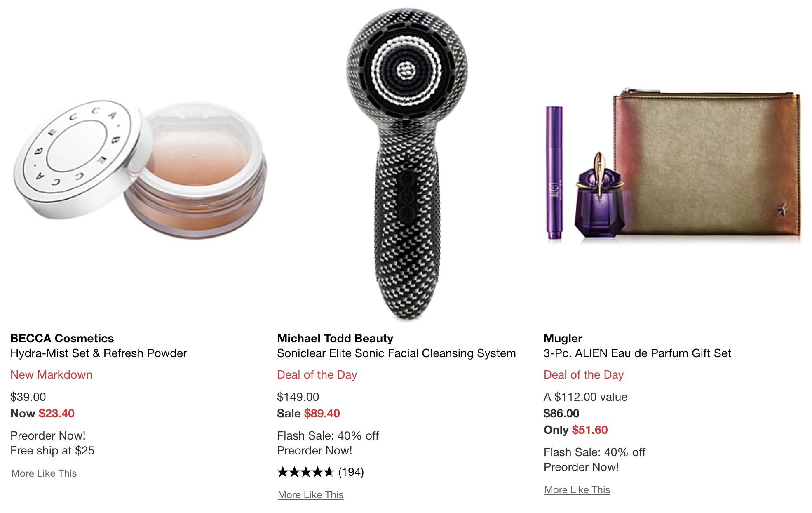
Task: Click Deal of the Day under Mugler
Action: [584, 375]
